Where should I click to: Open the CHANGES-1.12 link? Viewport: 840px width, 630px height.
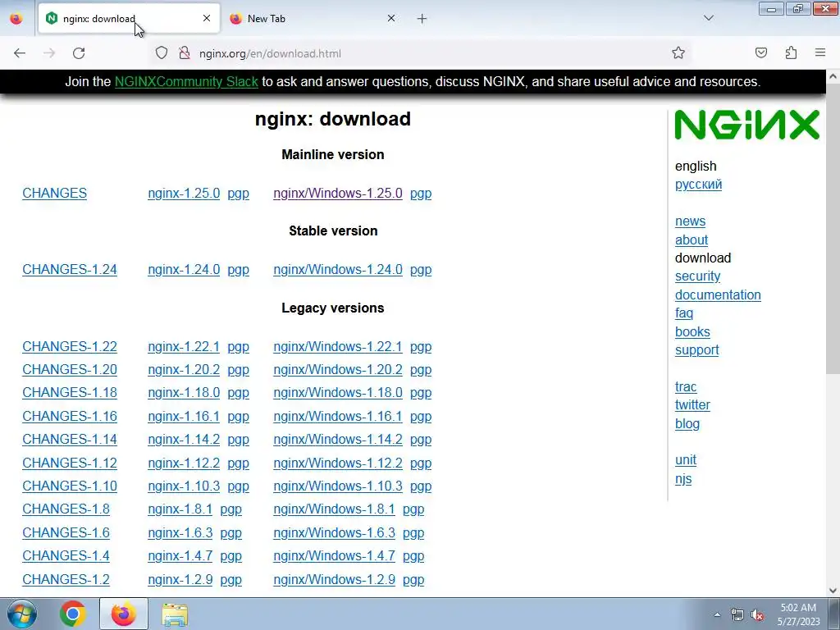[70, 463]
